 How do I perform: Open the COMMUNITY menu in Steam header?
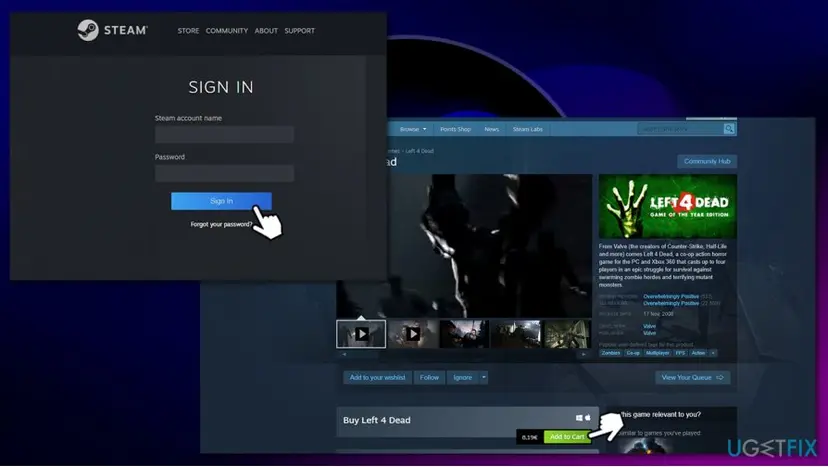click(x=227, y=31)
